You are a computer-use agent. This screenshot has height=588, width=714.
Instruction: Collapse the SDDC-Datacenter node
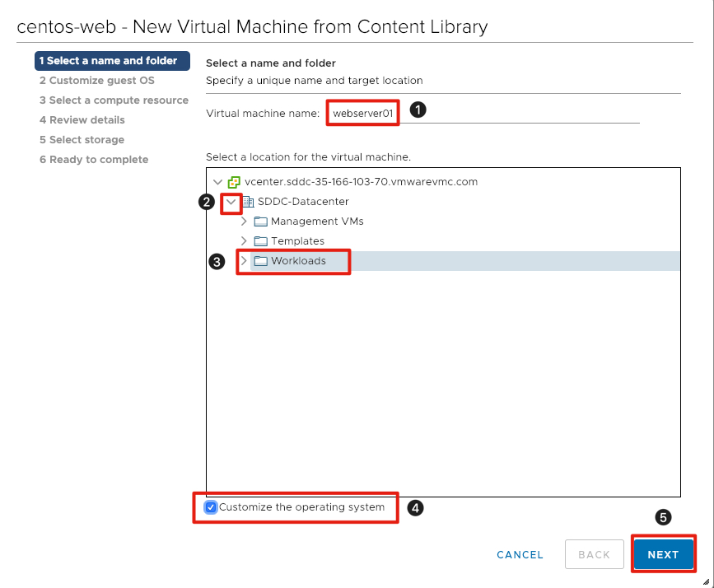pos(233,202)
